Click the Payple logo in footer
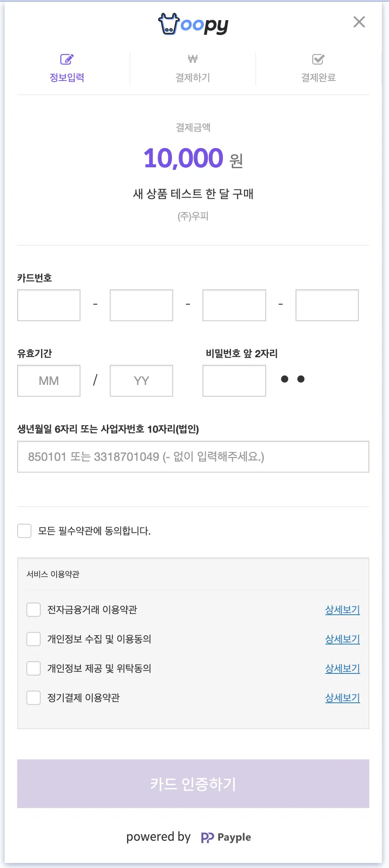The image size is (389, 868). click(226, 837)
